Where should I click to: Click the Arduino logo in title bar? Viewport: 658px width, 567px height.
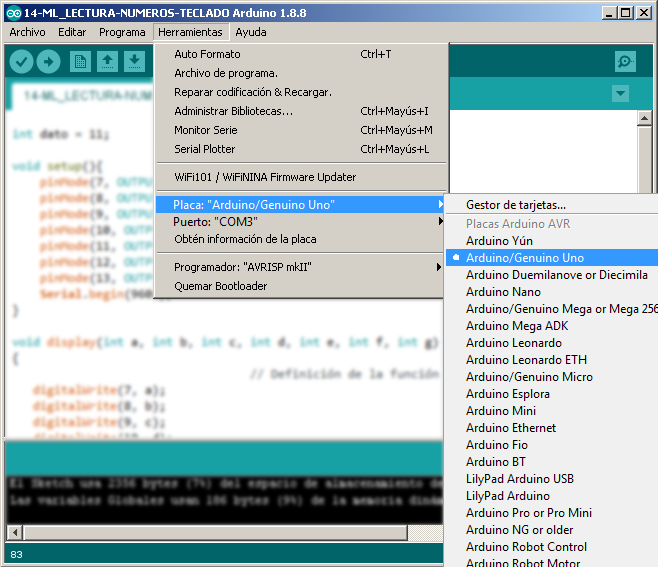pyautogui.click(x=13, y=13)
